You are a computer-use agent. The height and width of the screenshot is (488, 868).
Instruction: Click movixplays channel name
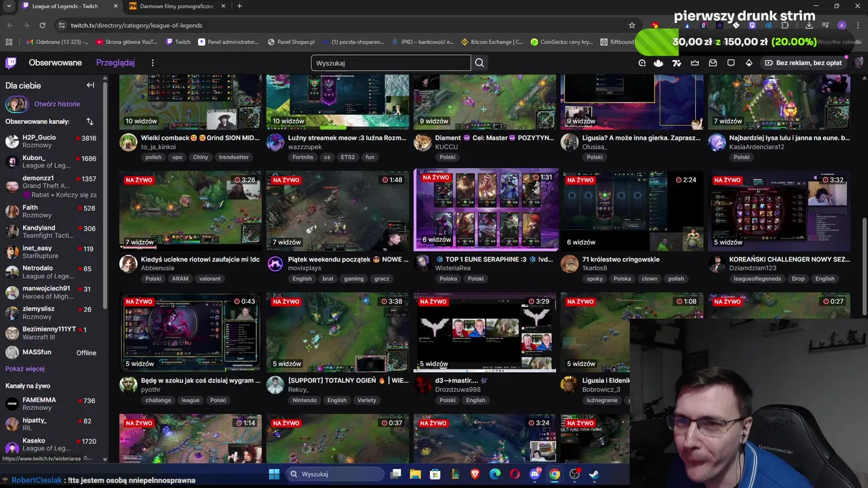(304, 268)
